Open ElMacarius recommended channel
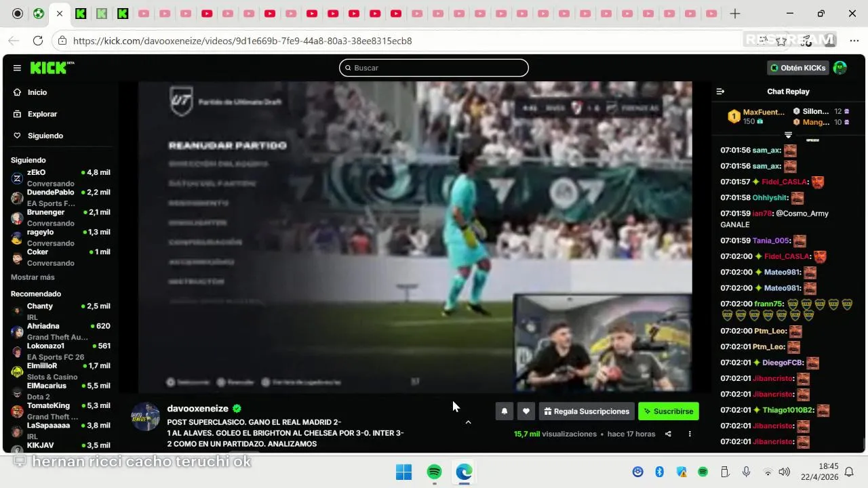The width and height of the screenshot is (868, 488). (60, 390)
